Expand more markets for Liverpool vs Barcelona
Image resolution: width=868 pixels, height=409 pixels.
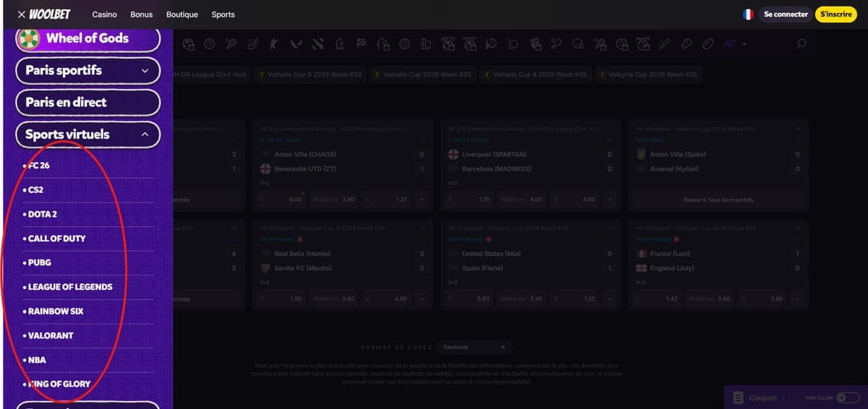[x=609, y=199]
